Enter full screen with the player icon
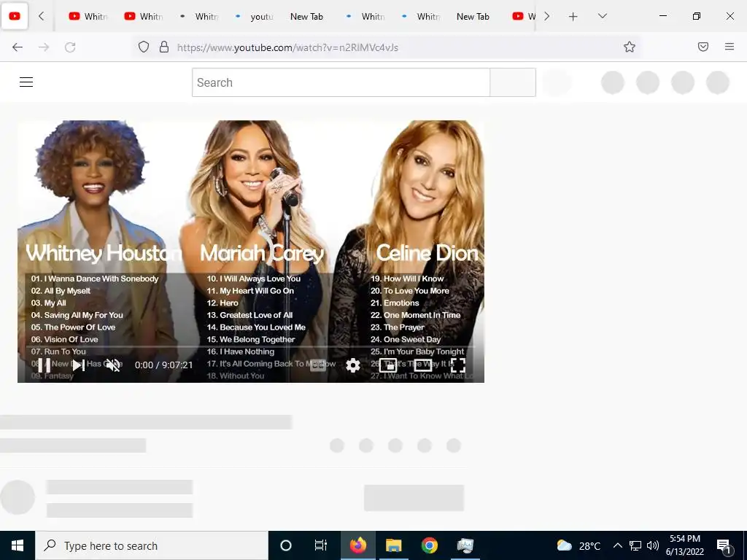The image size is (747, 560). (x=458, y=365)
